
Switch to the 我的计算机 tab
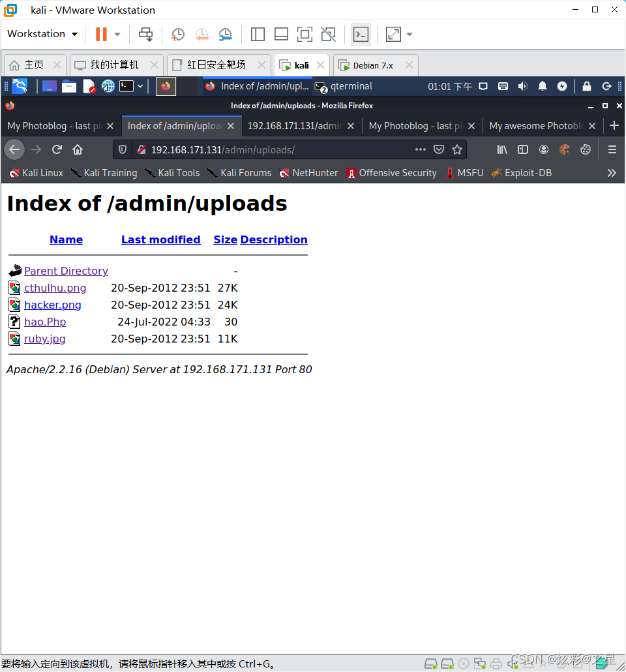pos(114,65)
